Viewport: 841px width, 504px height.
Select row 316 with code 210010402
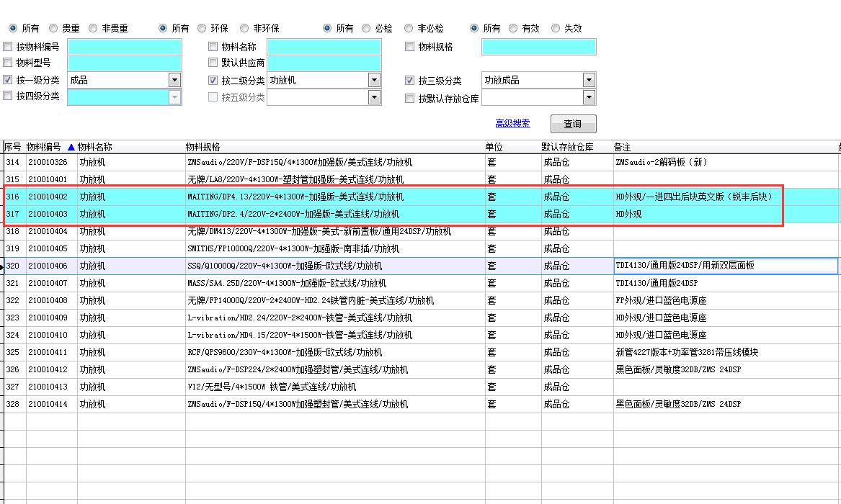(48, 197)
